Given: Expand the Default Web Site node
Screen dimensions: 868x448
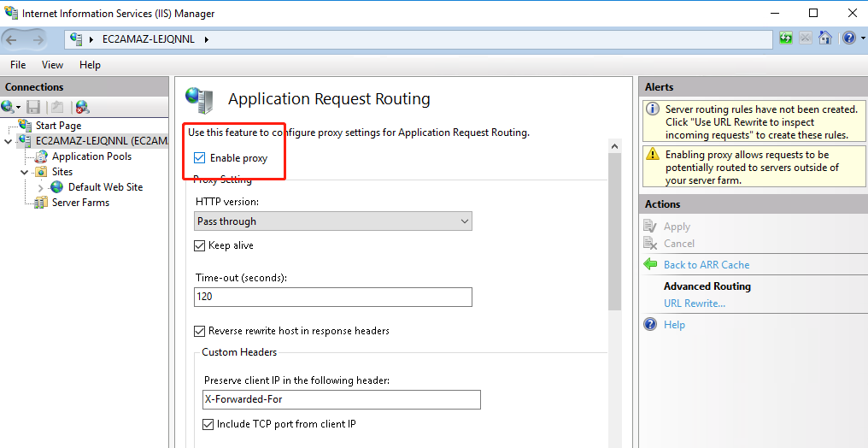Looking at the screenshot, I should click(x=40, y=187).
